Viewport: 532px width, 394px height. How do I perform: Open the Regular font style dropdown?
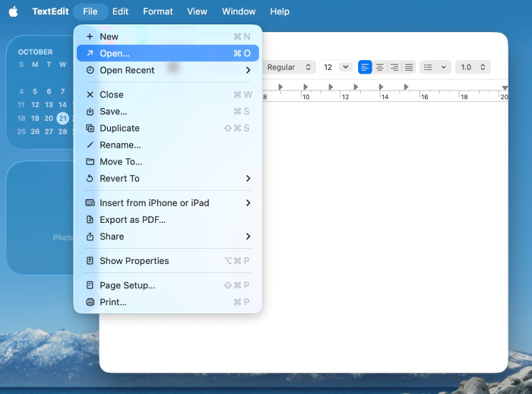click(289, 67)
